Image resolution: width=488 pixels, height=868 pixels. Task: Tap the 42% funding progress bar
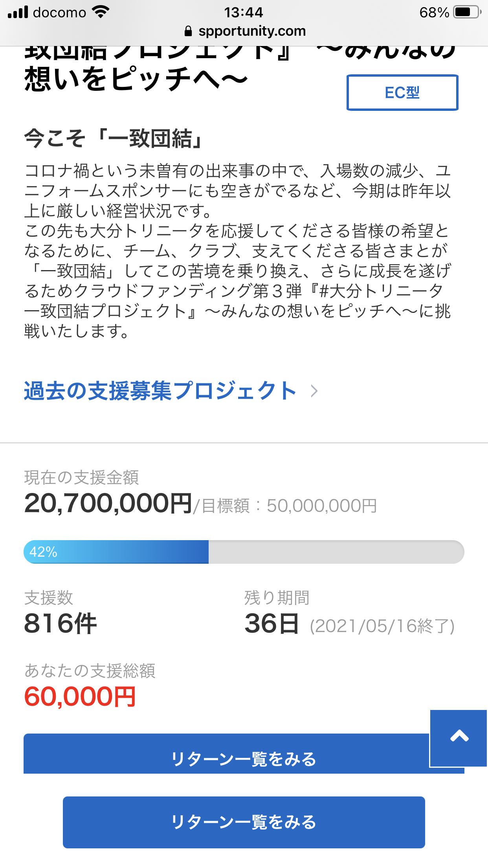tap(244, 552)
